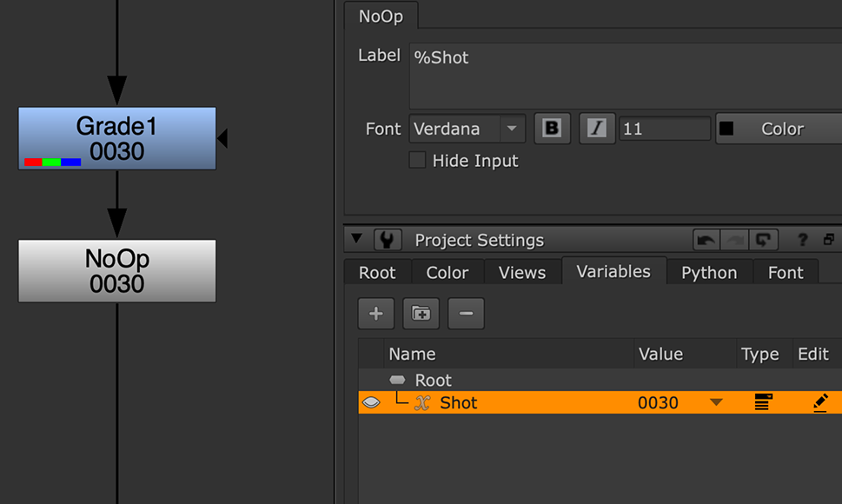Click the wrench icon beside Project Settings
The width and height of the screenshot is (842, 504).
(x=388, y=240)
